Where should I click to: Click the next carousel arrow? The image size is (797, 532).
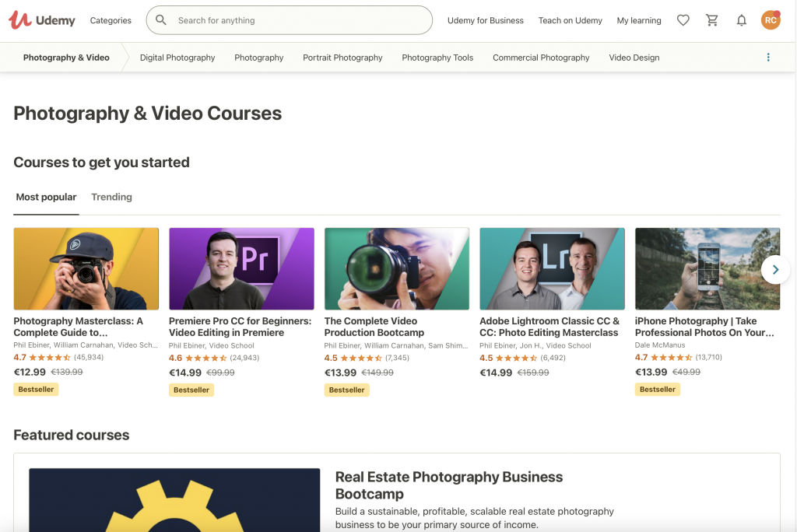(x=775, y=269)
